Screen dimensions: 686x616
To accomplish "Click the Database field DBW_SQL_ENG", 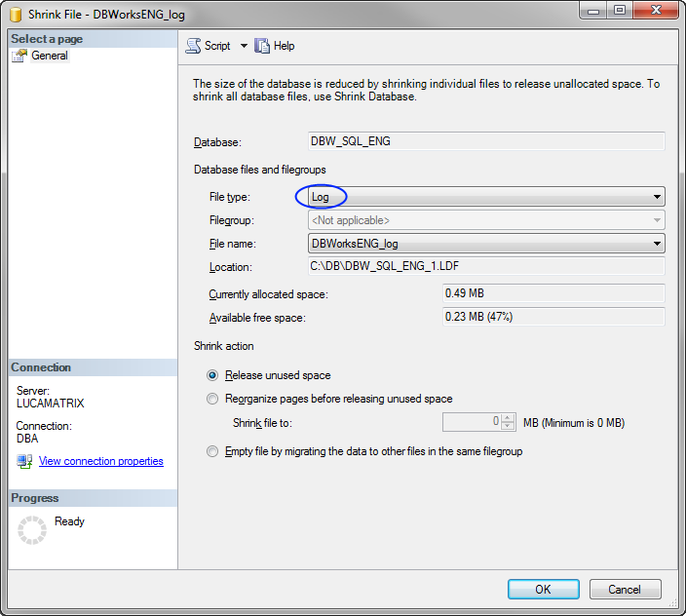I will click(x=486, y=141).
